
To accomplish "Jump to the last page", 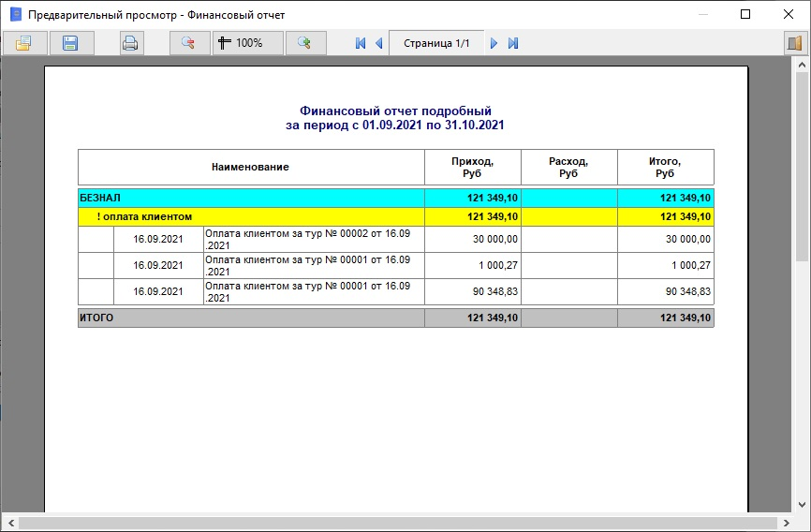I will pyautogui.click(x=512, y=43).
